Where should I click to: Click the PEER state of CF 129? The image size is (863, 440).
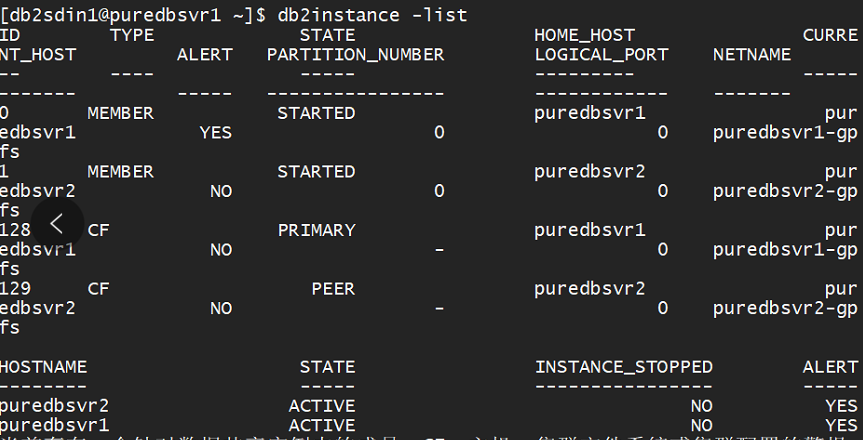point(332,288)
